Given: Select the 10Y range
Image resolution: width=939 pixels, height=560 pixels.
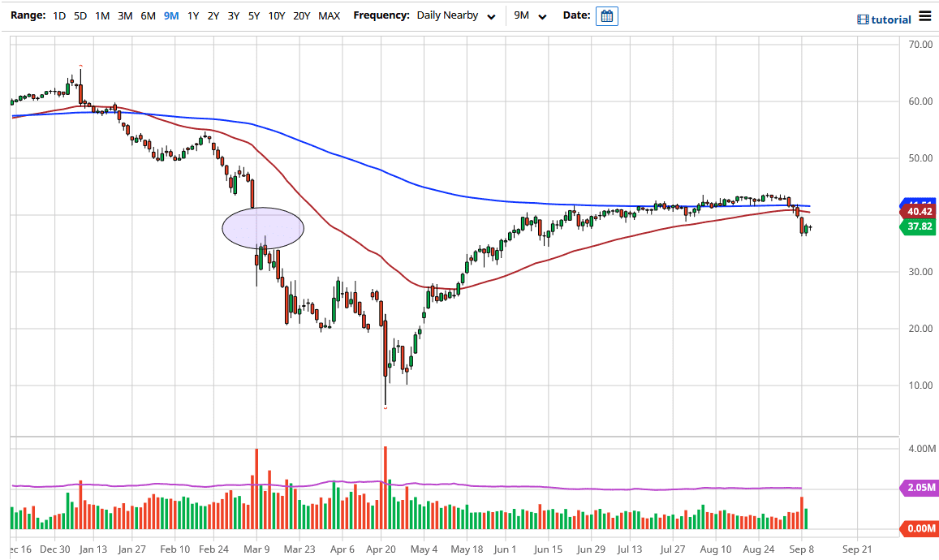Looking at the screenshot, I should [277, 15].
